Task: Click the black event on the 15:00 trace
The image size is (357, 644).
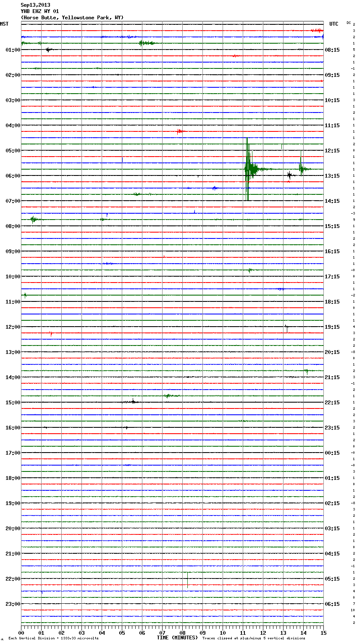Action: point(131,402)
